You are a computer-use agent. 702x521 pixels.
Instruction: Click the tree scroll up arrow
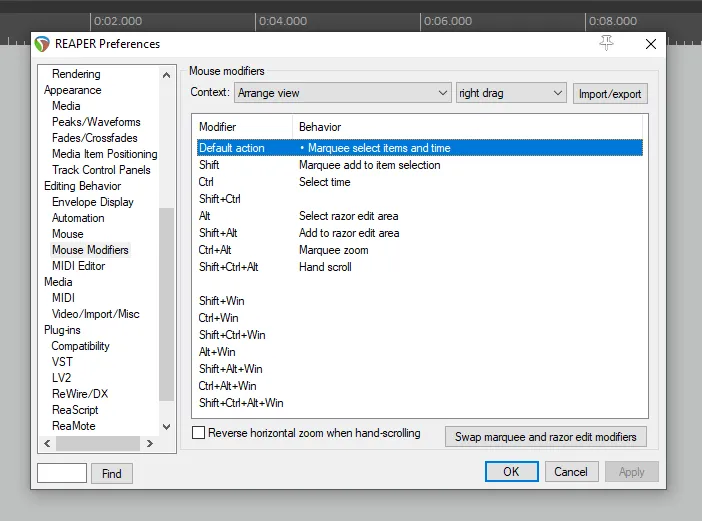click(166, 75)
